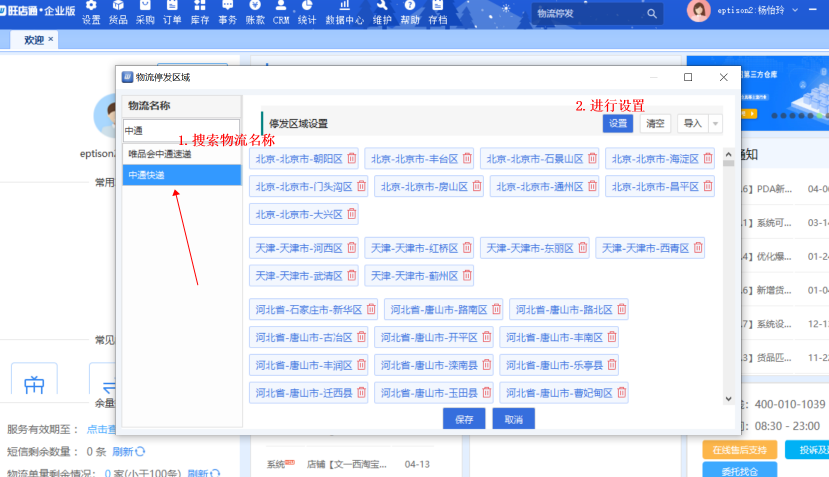Delete the 河北省-石家庄市-新华区 region tag

pyautogui.click(x=371, y=310)
